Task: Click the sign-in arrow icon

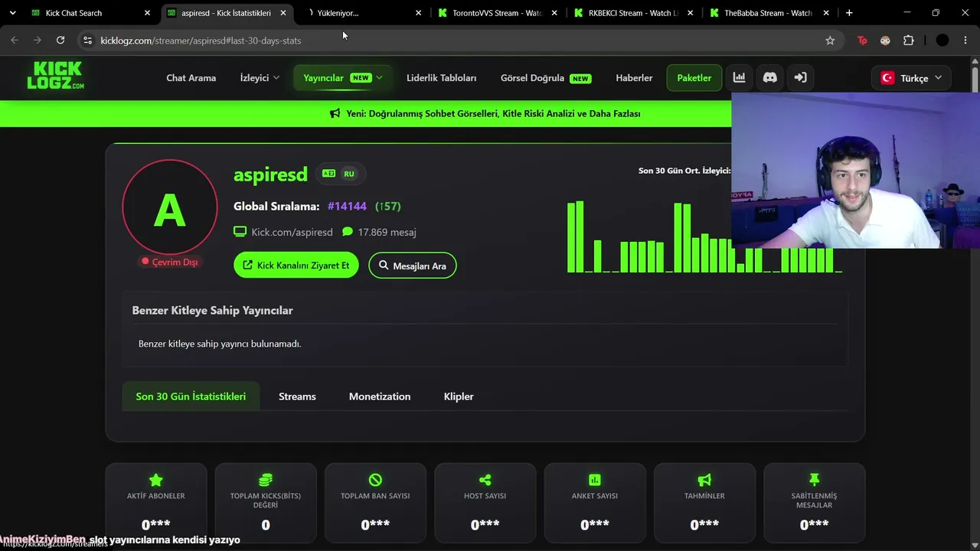Action: (800, 77)
